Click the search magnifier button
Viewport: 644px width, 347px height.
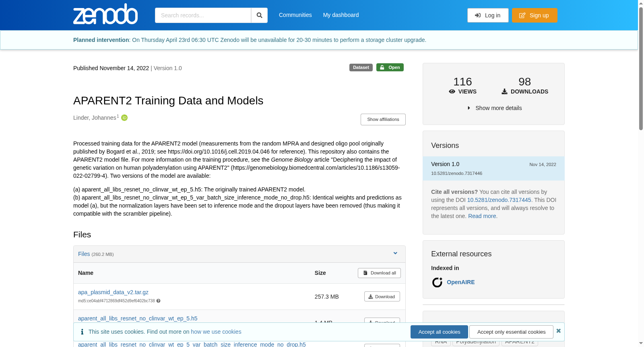(259, 15)
